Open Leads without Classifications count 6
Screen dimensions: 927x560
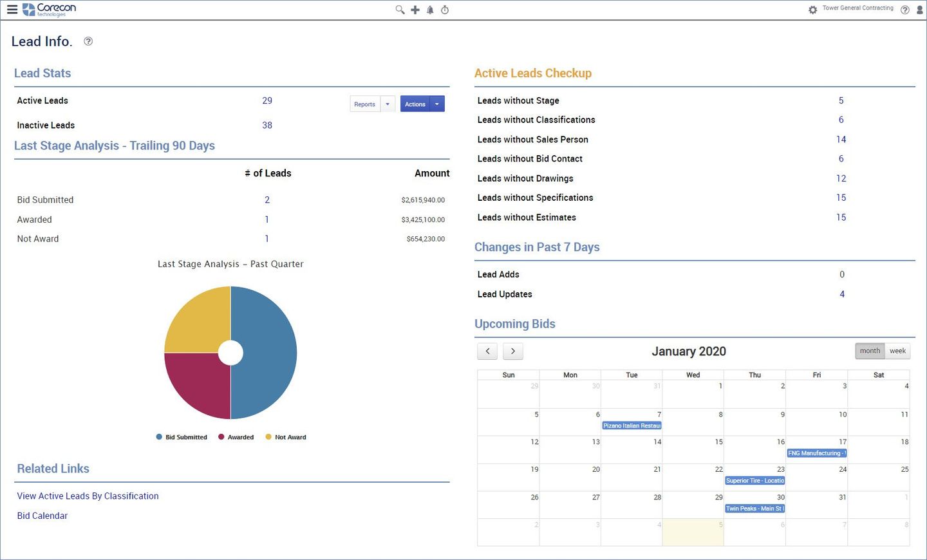[x=841, y=120]
